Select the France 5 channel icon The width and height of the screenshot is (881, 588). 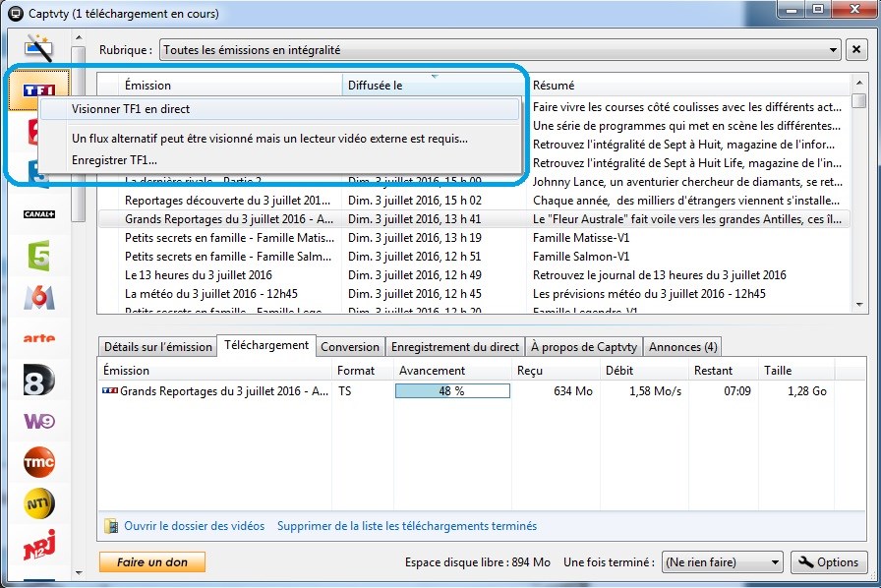point(38,256)
